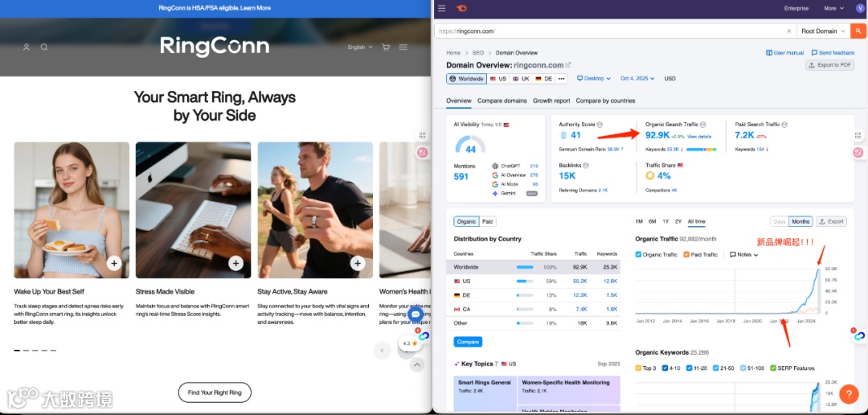Click the 4.3 star rating badge

[410, 343]
